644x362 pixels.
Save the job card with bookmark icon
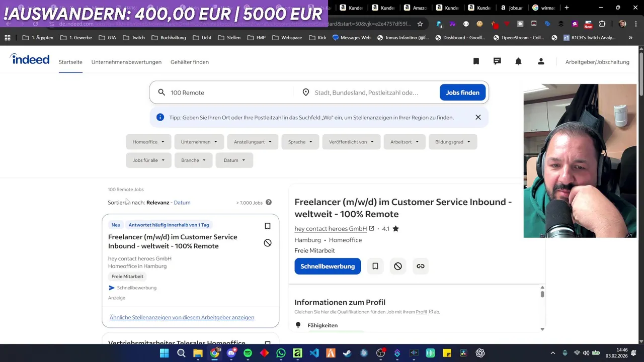point(268,226)
